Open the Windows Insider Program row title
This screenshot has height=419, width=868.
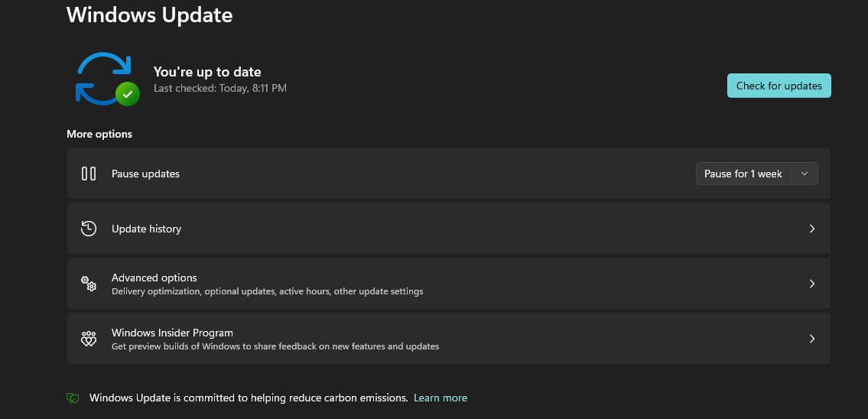(172, 333)
